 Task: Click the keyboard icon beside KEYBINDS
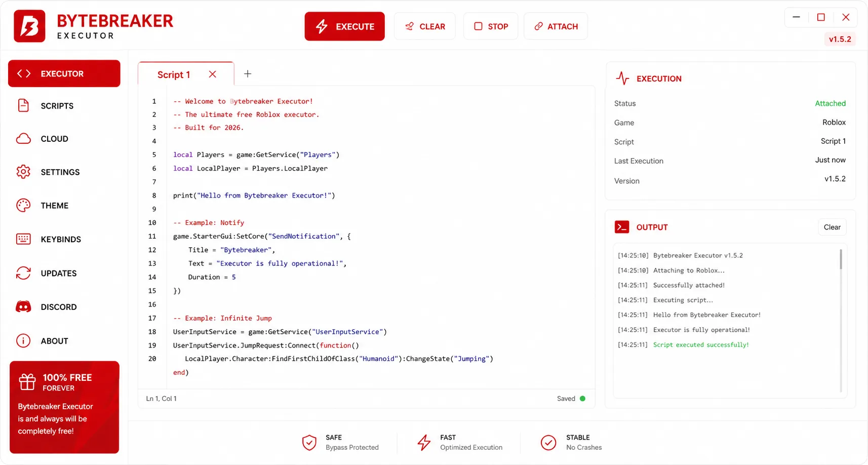(23, 239)
